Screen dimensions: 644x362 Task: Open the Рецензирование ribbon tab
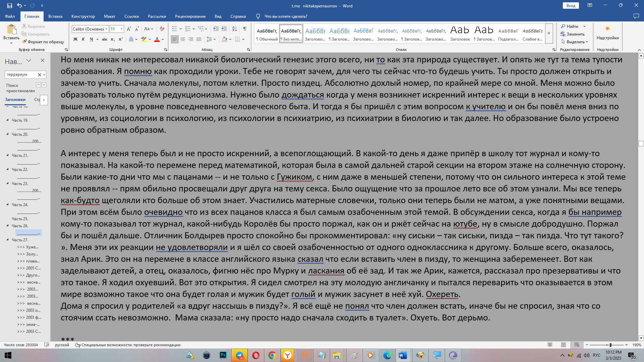tap(190, 16)
